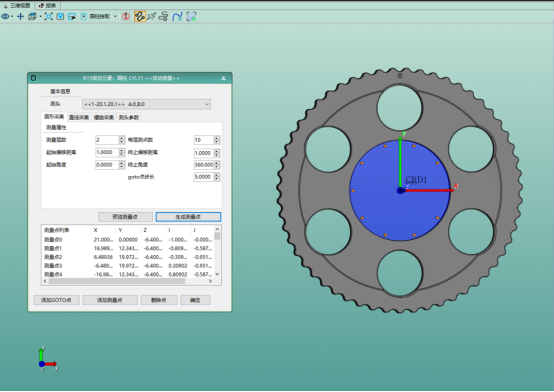Select the 测量点2 row in points list
554x392 pixels.
128,257
